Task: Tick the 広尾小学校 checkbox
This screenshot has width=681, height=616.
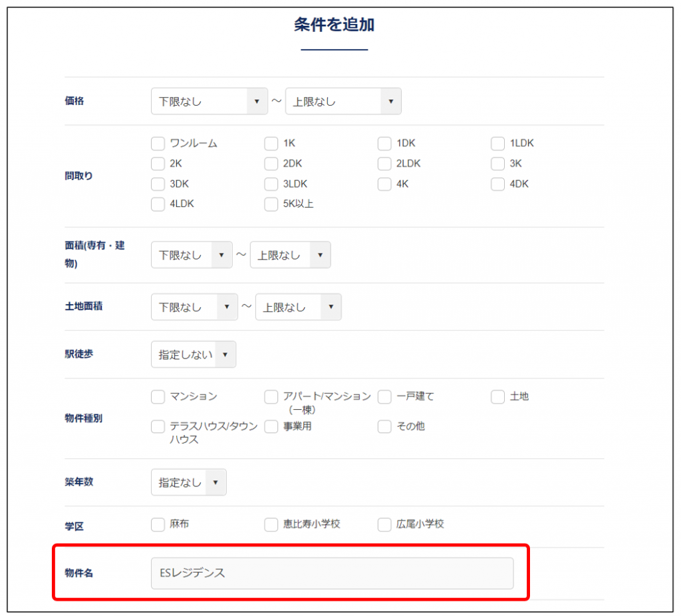Action: coord(384,525)
